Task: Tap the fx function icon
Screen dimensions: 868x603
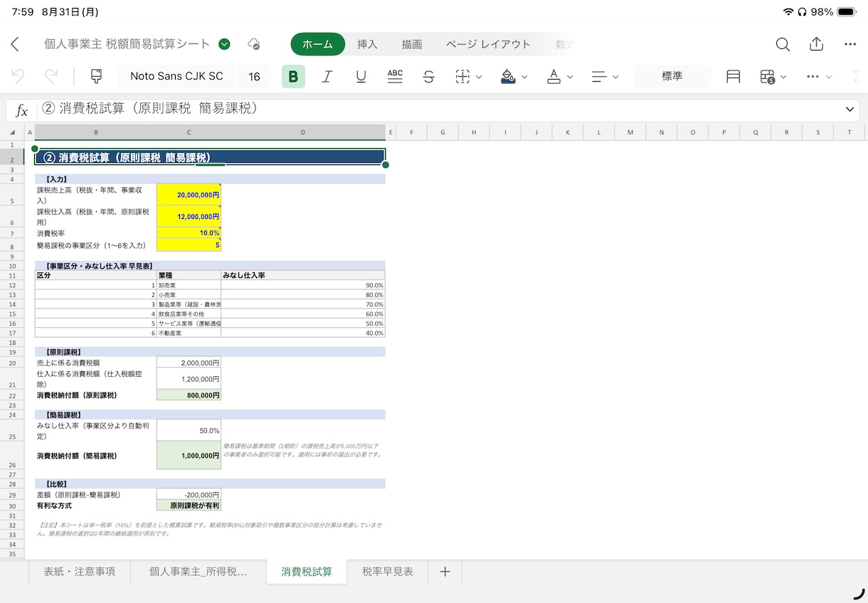Action: pos(22,110)
